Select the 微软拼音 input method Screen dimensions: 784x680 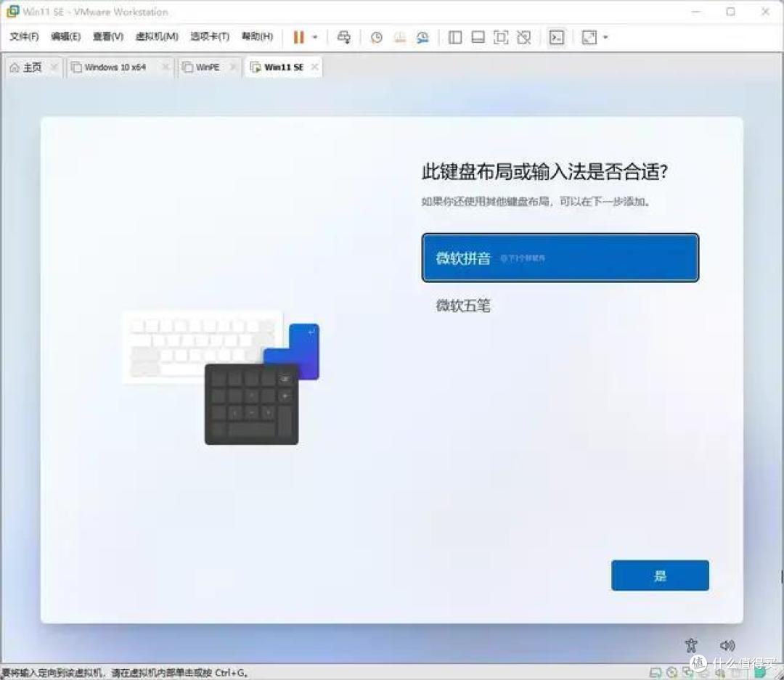coord(560,258)
